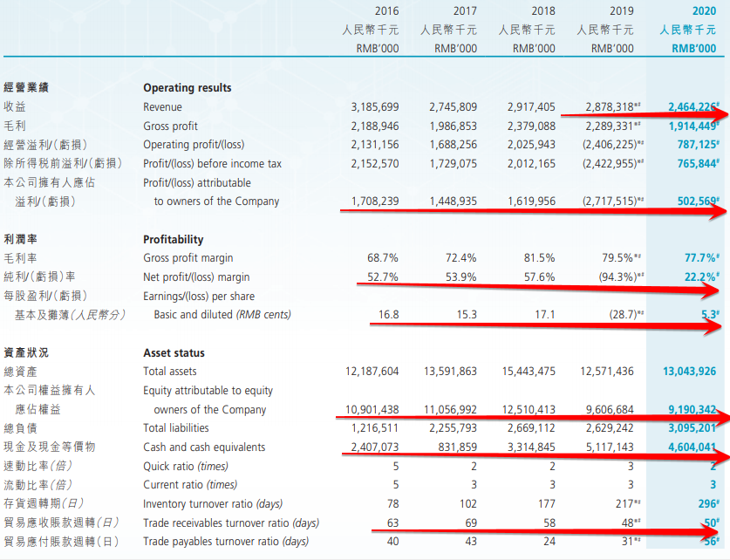Select the 'Operating results' section heading
The width and height of the screenshot is (730, 560).
pyautogui.click(x=187, y=87)
